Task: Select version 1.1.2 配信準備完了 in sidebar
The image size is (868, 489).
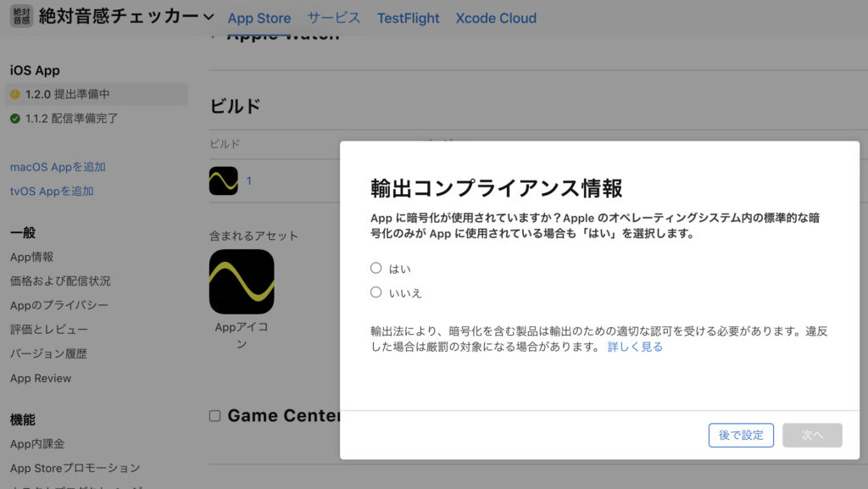Action: coord(71,119)
